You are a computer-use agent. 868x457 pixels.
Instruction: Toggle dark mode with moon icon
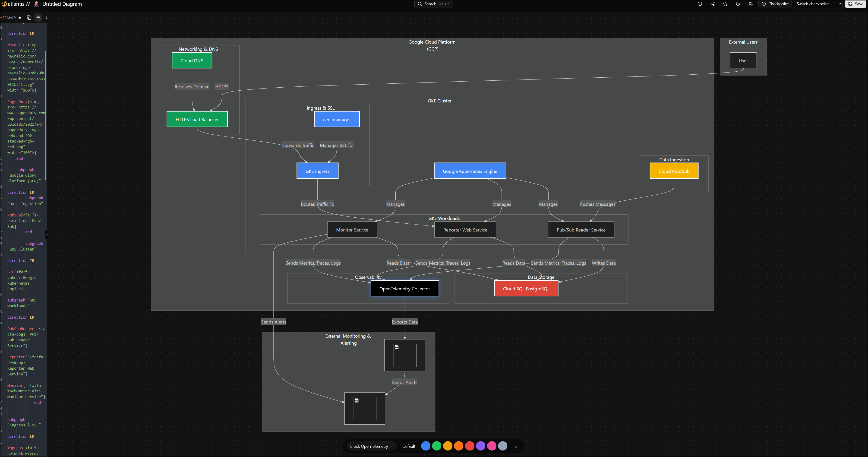[738, 4]
